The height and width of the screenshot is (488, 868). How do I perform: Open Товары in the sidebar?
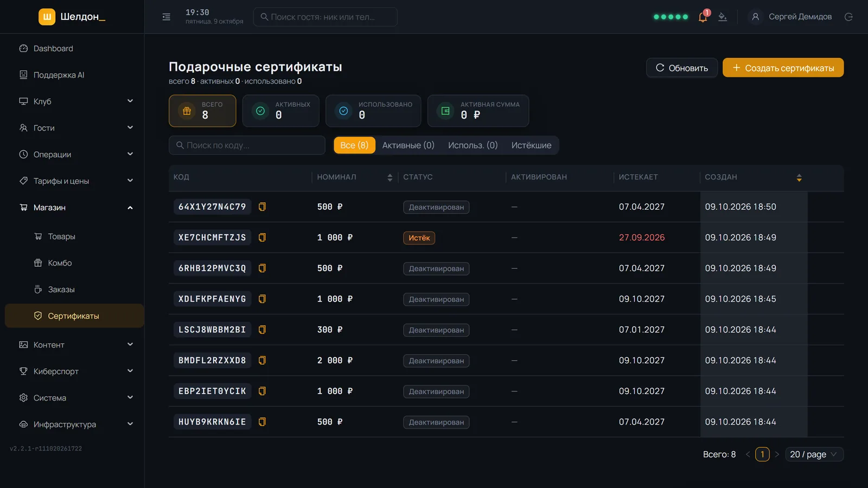(74, 236)
